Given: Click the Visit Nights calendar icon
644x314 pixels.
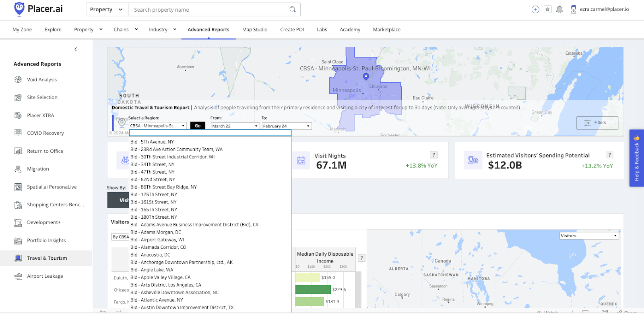Looking at the screenshot, I should click(301, 160).
